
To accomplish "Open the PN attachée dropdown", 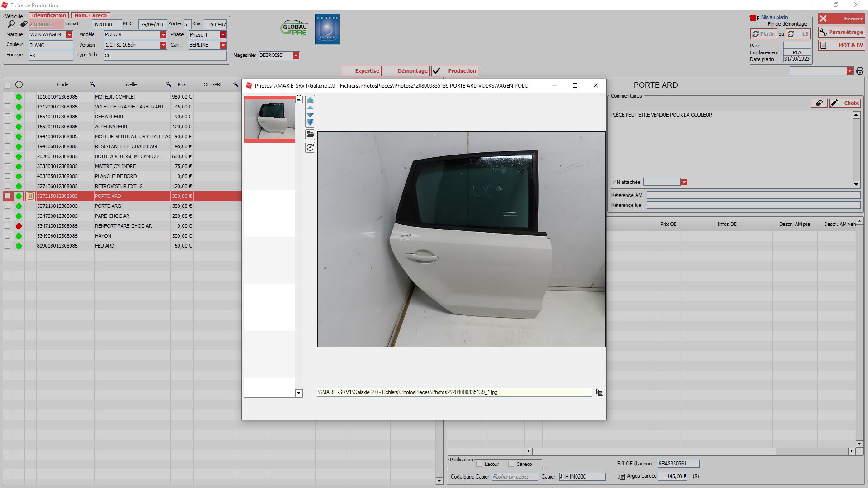I will coord(684,182).
